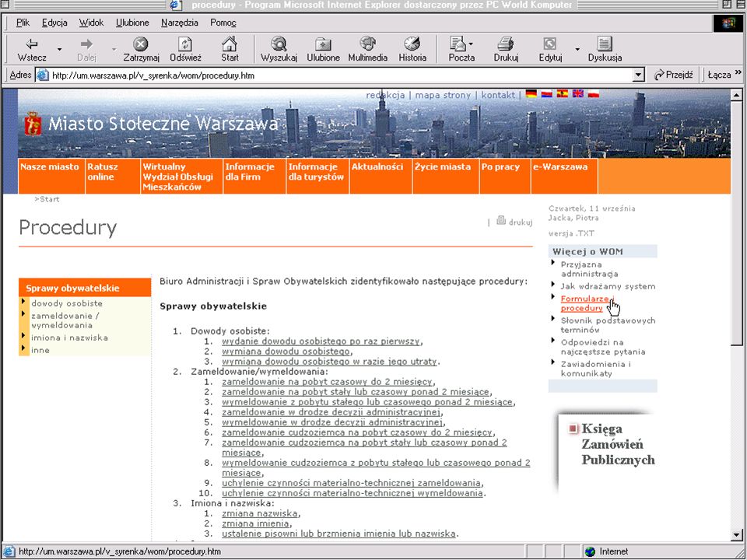747x560 pixels.
Task: Open wymiana dowodu osobistego link
Action: pyautogui.click(x=286, y=352)
